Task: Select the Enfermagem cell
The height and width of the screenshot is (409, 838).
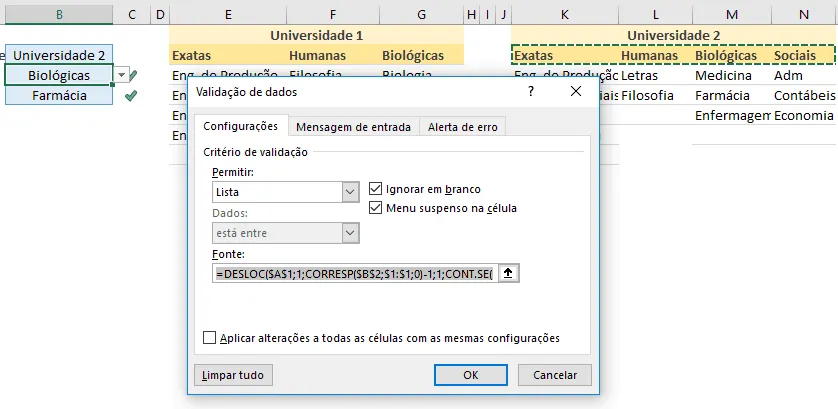Action: click(x=732, y=115)
